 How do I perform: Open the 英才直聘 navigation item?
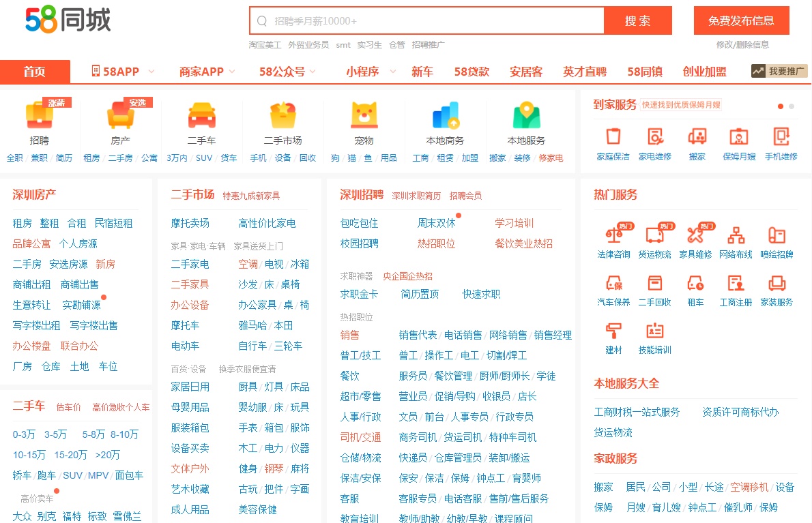585,72
